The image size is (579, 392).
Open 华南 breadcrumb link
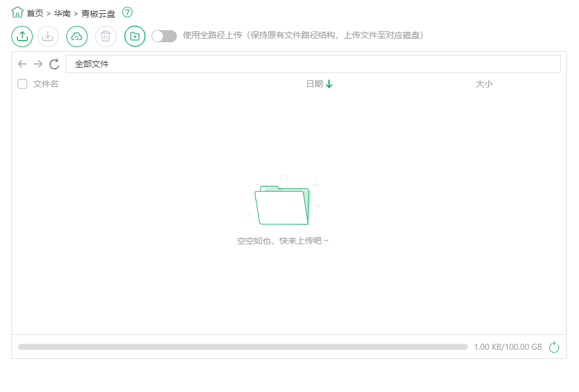click(x=62, y=14)
